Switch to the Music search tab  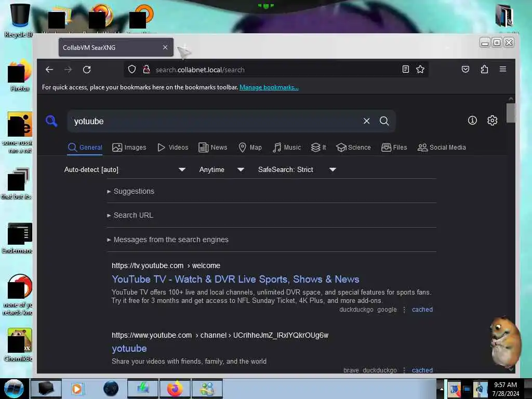pyautogui.click(x=287, y=148)
